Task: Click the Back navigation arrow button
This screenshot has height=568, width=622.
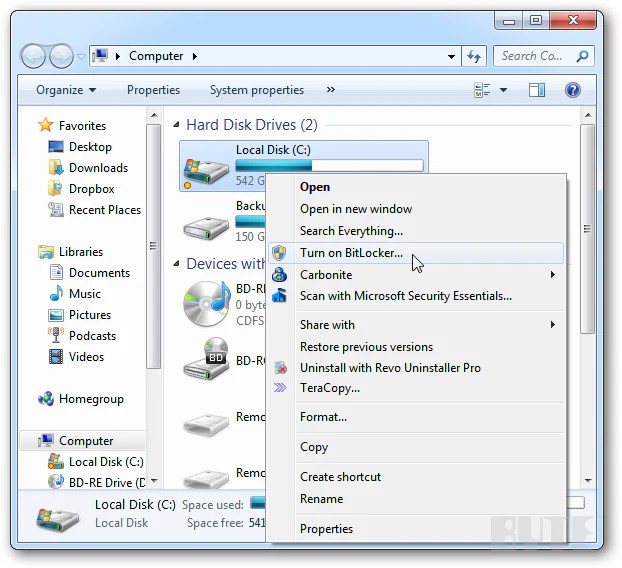Action: pyautogui.click(x=33, y=56)
